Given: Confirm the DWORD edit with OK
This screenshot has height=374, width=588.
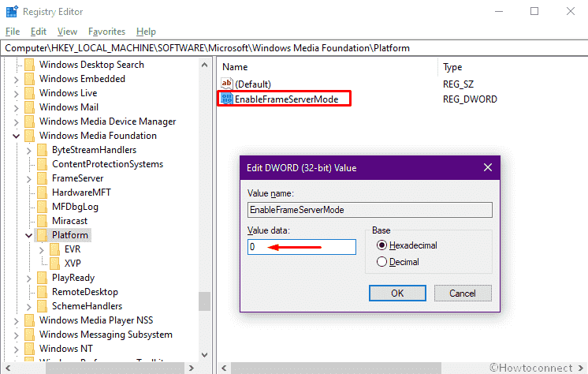Looking at the screenshot, I should click(x=397, y=294).
